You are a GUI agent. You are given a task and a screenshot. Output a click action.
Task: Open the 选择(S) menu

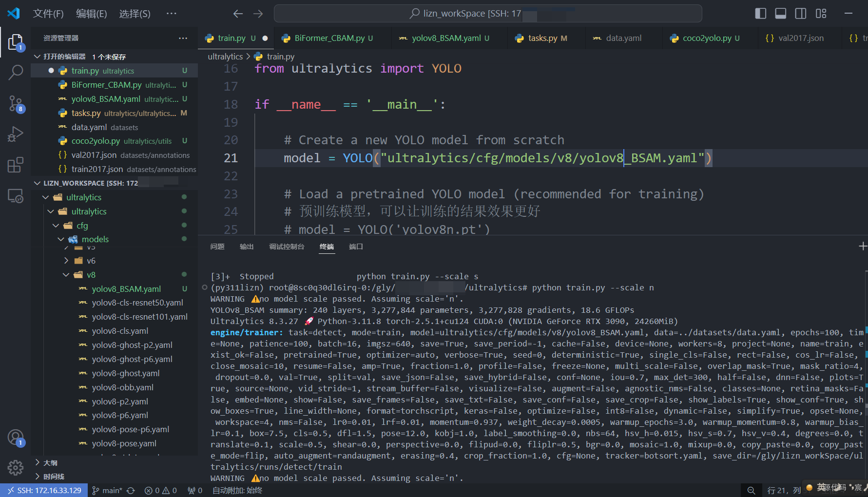tap(135, 14)
